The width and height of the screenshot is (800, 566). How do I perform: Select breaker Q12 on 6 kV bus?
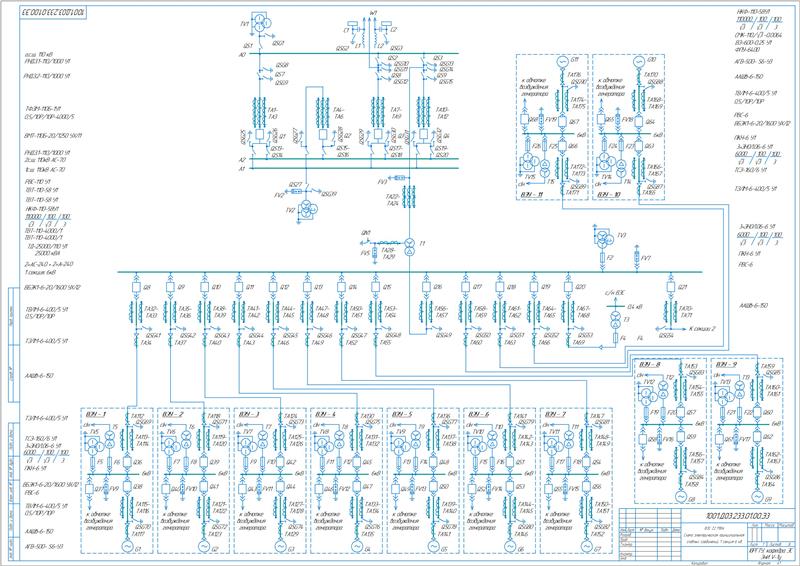[x=273, y=287]
